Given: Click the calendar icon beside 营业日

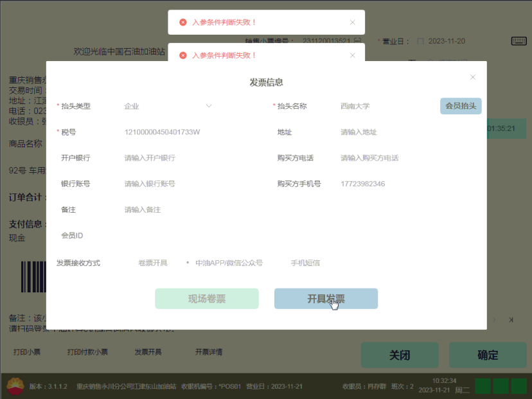Looking at the screenshot, I should (421, 41).
